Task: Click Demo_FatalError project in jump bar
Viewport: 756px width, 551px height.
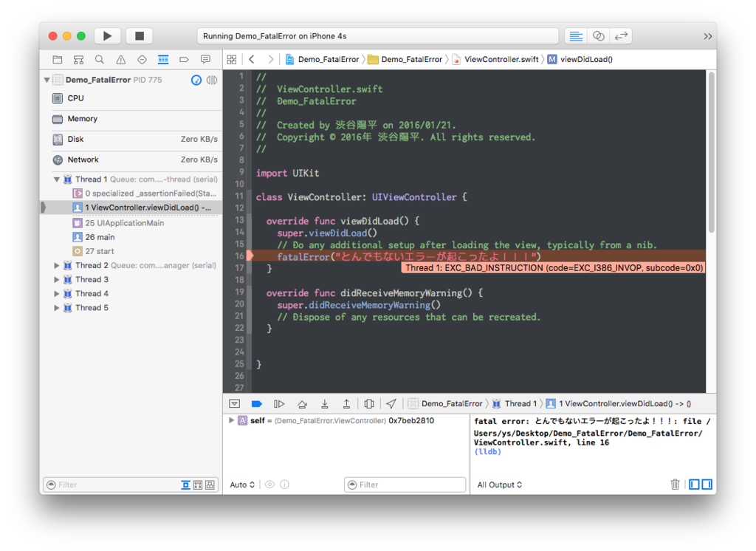Action: click(x=322, y=59)
